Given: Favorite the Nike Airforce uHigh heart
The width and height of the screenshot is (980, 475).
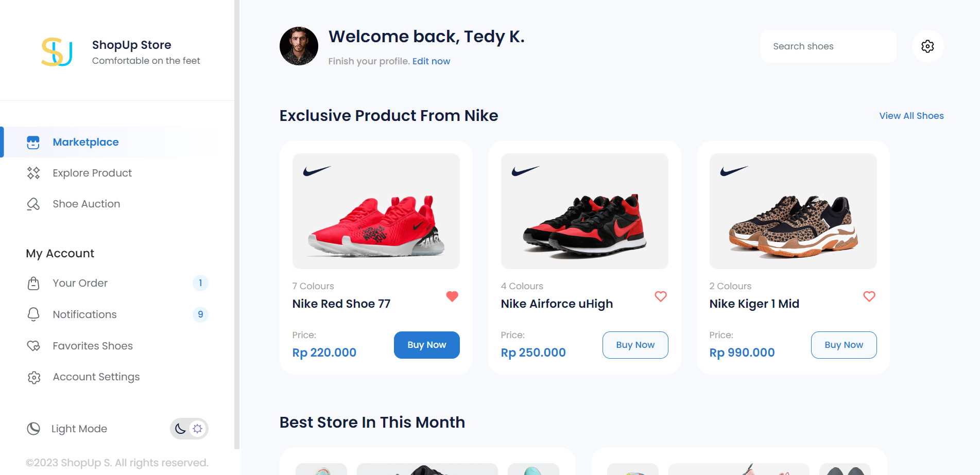Looking at the screenshot, I should [661, 296].
